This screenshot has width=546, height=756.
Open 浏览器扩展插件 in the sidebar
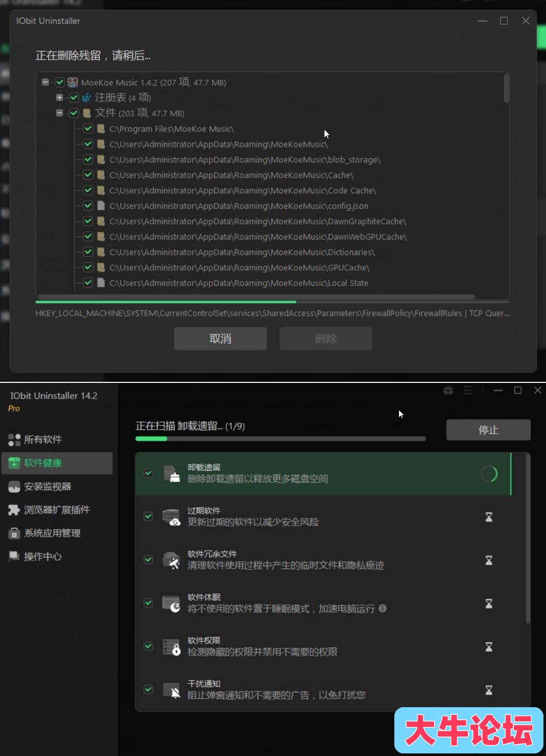[57, 510]
